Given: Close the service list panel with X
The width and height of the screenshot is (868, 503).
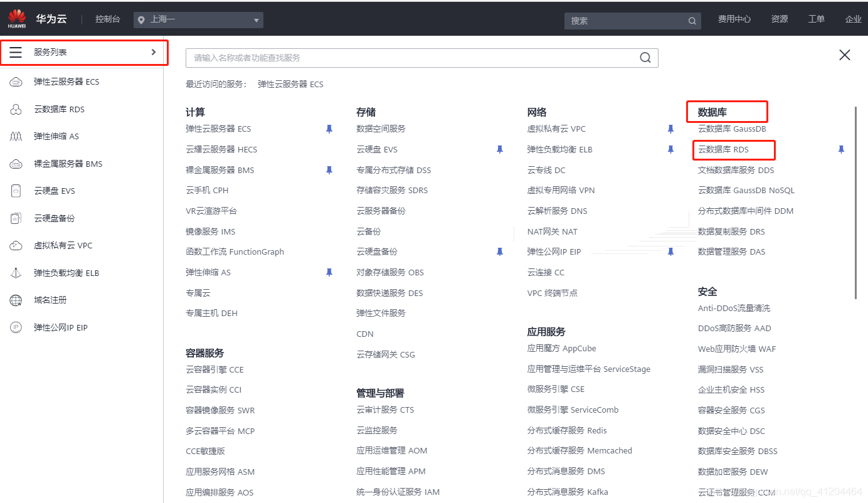Looking at the screenshot, I should coord(845,55).
